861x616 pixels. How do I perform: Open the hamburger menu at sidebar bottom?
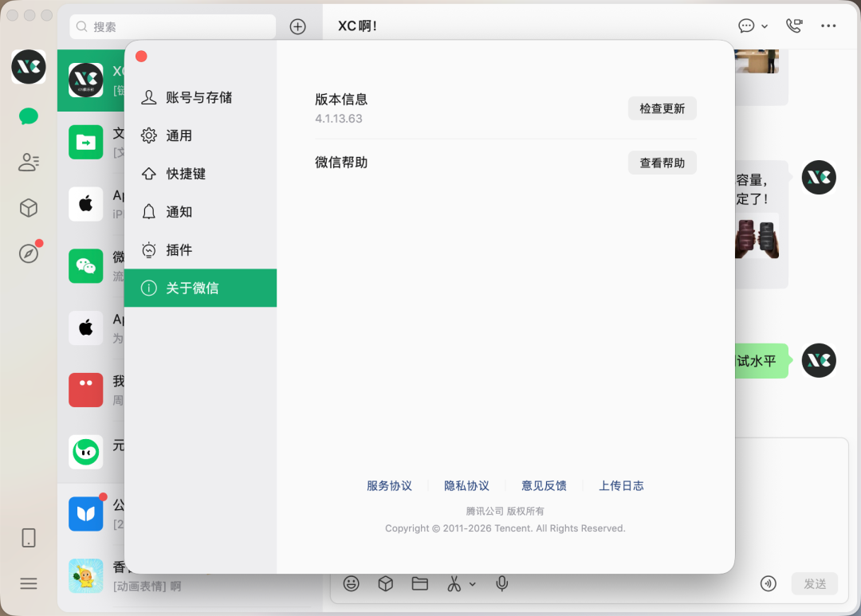coord(29,583)
